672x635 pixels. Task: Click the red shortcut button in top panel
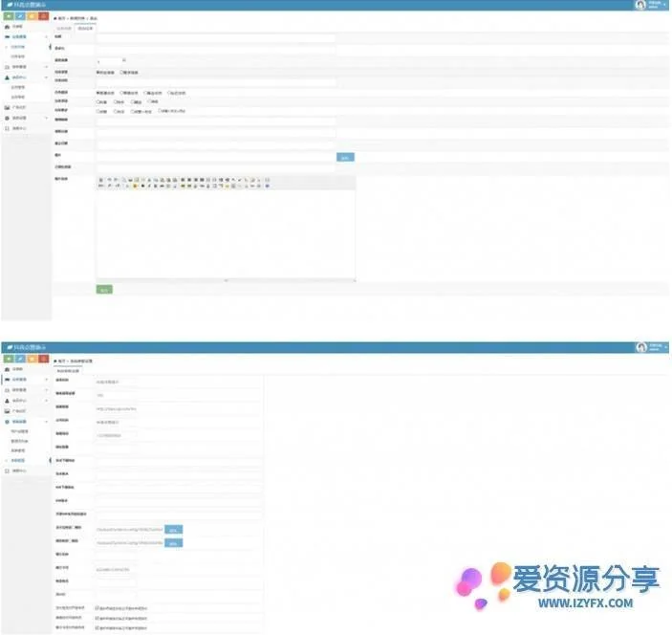point(44,16)
